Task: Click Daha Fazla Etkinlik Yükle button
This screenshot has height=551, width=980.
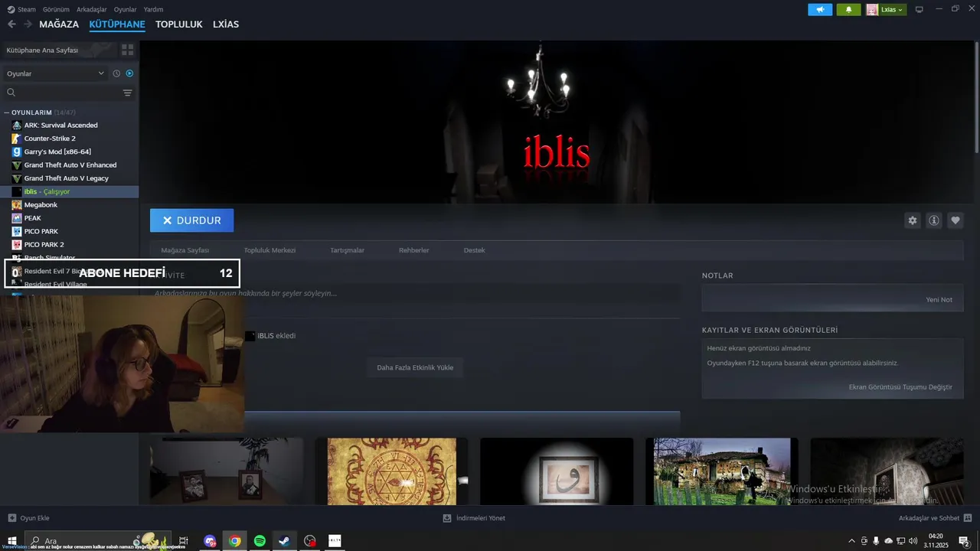Action: [x=415, y=367]
